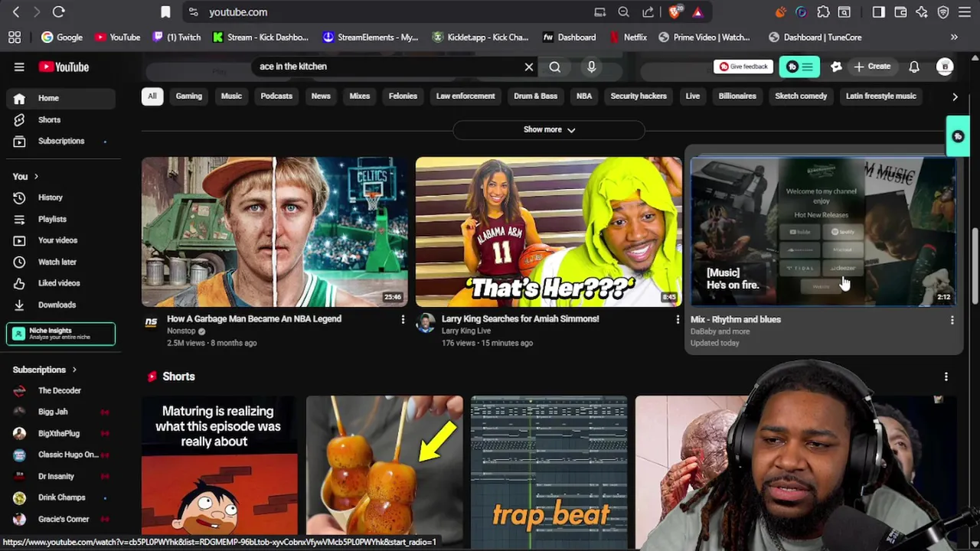Expand Subscriptions list header chevron

[74, 370]
